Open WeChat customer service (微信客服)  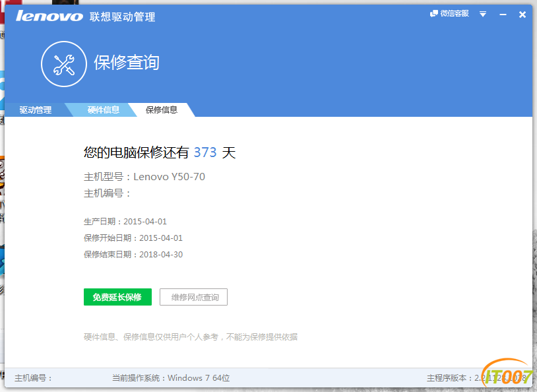(449, 14)
